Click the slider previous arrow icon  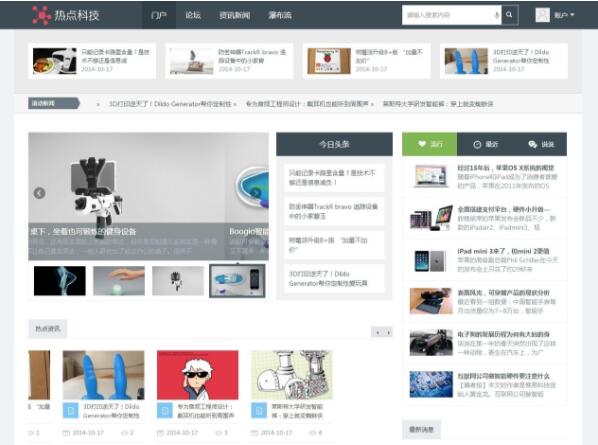pyautogui.click(x=39, y=193)
